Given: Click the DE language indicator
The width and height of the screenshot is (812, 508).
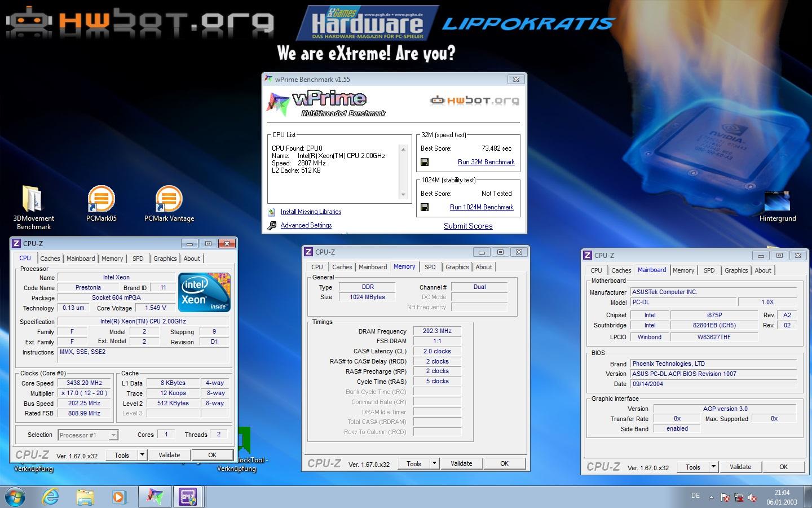Looking at the screenshot, I should coord(695,496).
